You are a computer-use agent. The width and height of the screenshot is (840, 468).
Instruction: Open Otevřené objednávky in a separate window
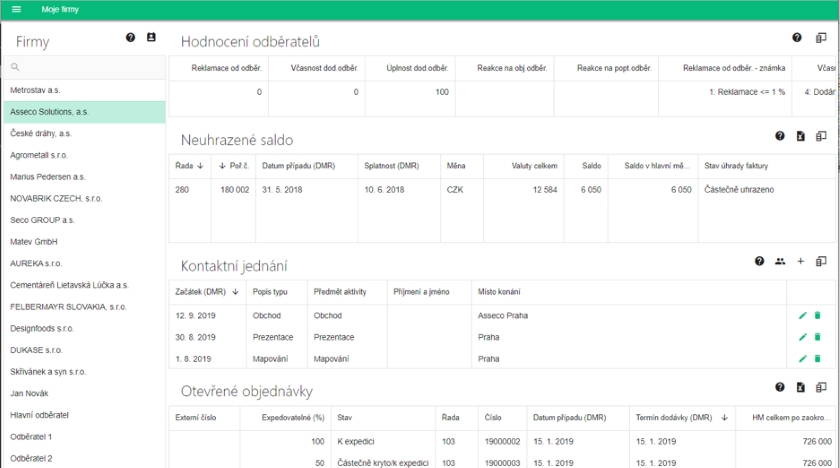(821, 387)
